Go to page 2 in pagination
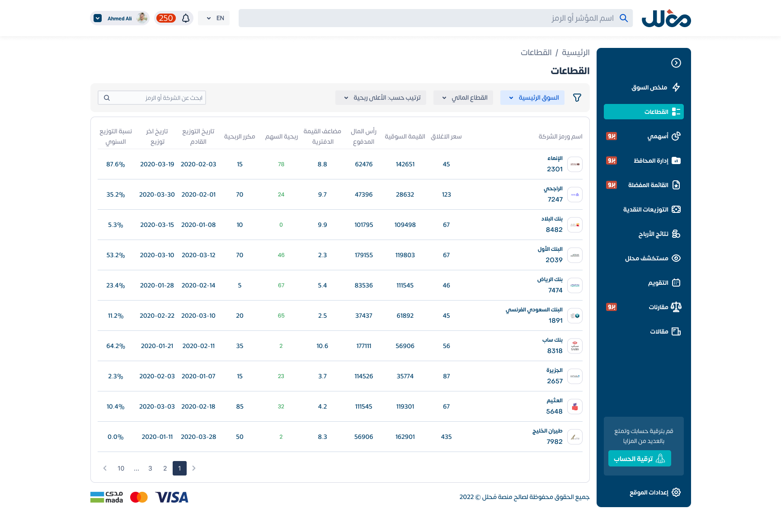This screenshot has height=532, width=781. [x=165, y=468]
